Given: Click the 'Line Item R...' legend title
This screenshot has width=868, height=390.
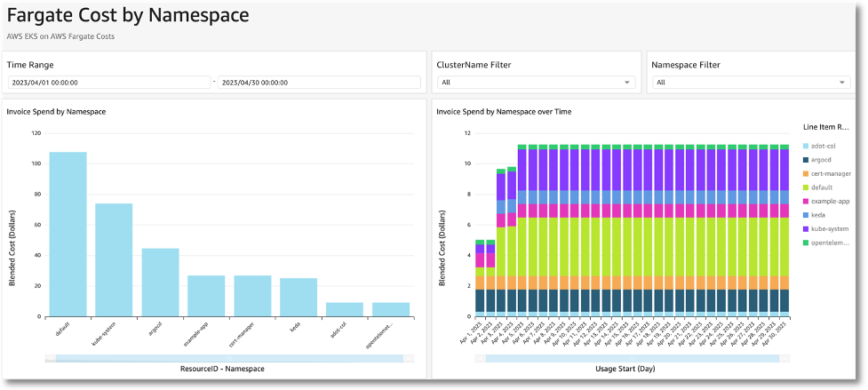Looking at the screenshot, I should coord(826,127).
